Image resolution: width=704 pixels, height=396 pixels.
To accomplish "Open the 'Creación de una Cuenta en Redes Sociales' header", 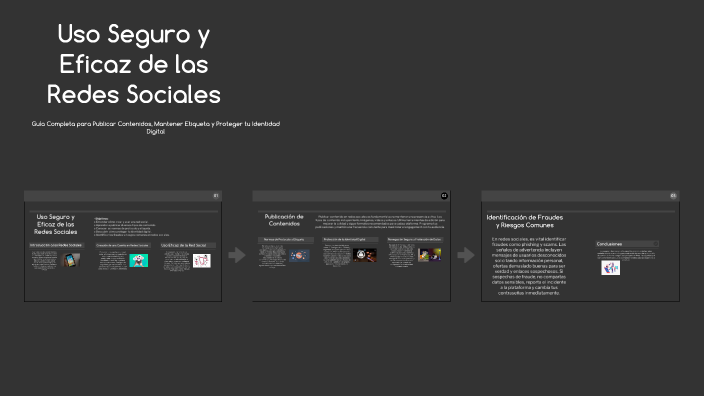I will pyautogui.click(x=123, y=245).
